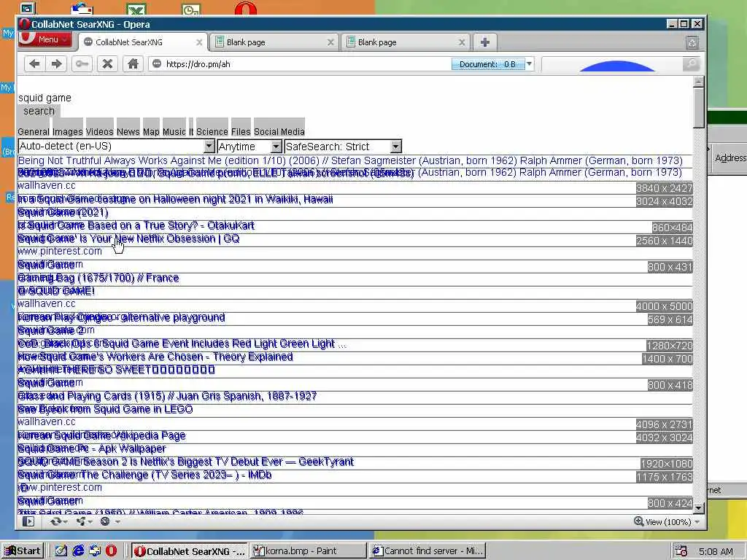Switch to the CollabNet SearXNG tab
This screenshot has height=560, width=747.
[x=142, y=42]
